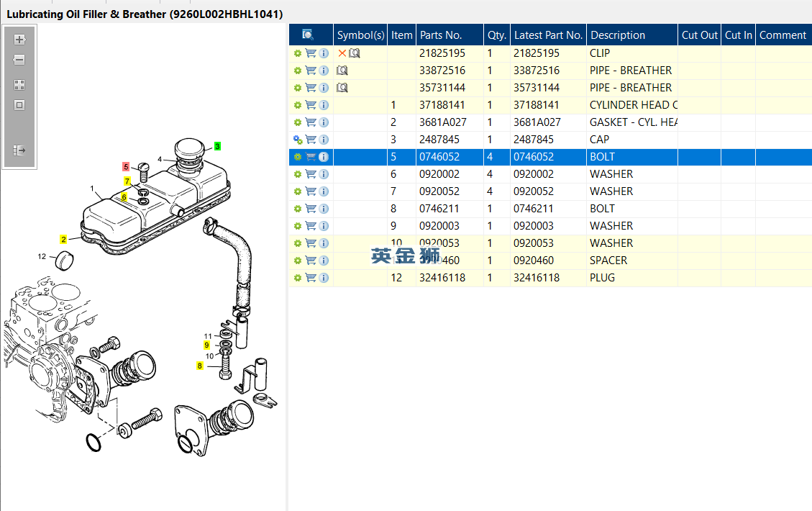Zoom in on the parts diagram
The image size is (812, 511).
[19, 40]
